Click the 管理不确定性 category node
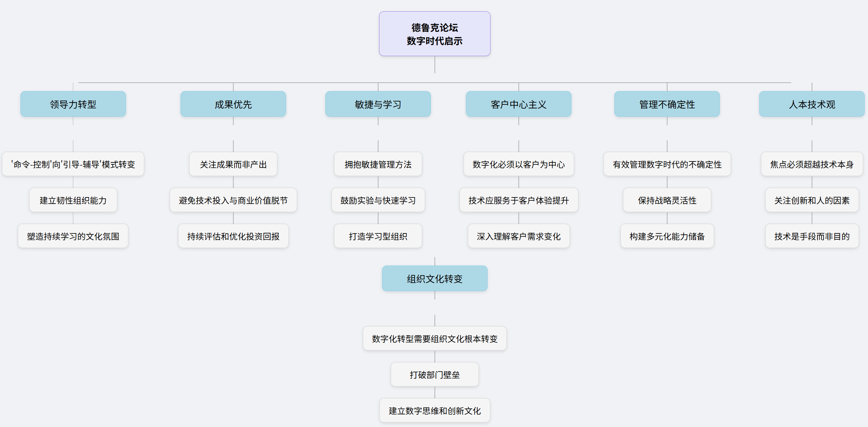 pyautogui.click(x=667, y=104)
